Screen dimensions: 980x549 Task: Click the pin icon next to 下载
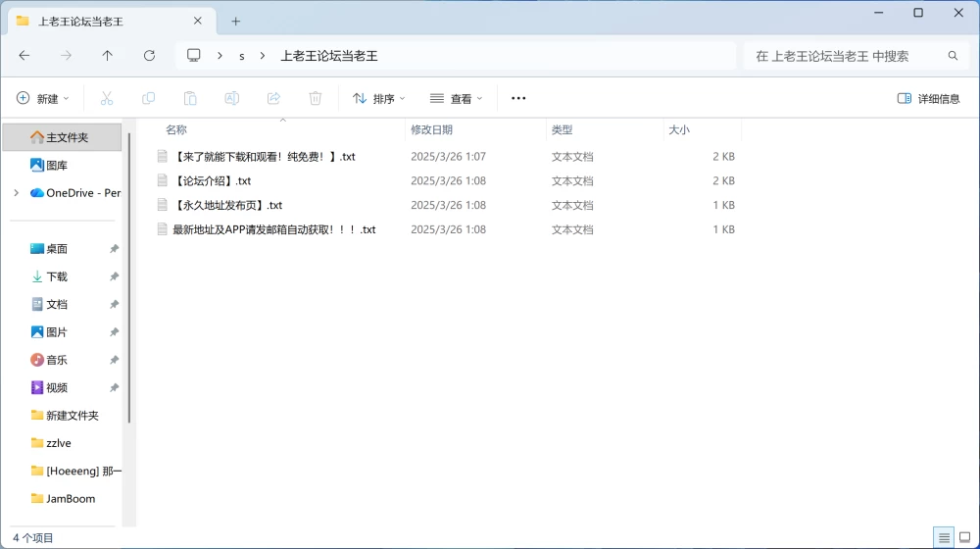pos(115,276)
